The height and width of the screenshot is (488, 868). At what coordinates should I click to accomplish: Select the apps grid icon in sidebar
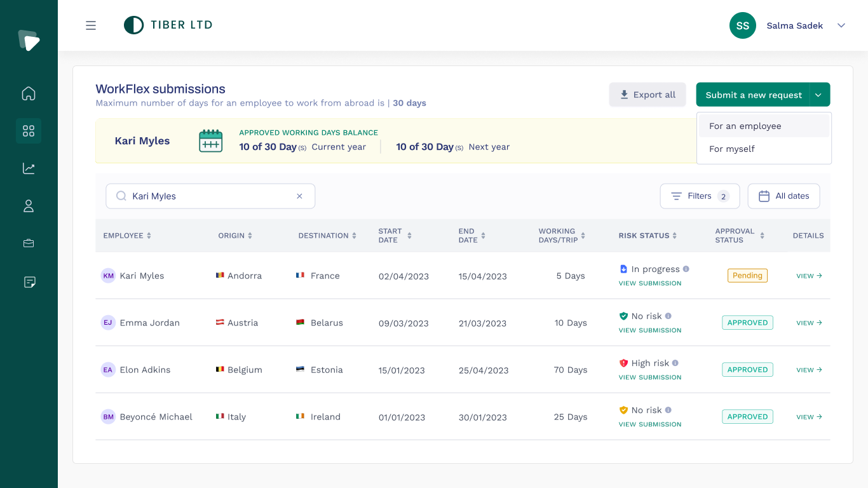[29, 131]
